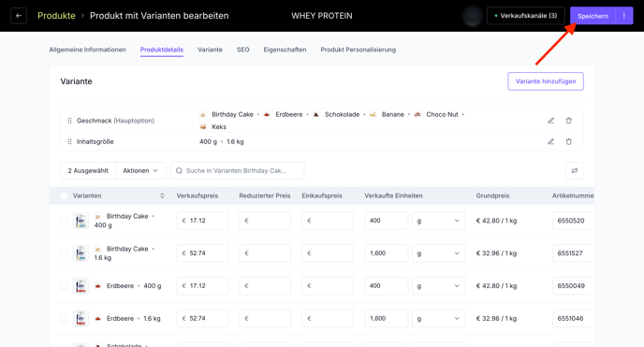Toggle the select-all checkbox in the Varianten header

coord(64,195)
